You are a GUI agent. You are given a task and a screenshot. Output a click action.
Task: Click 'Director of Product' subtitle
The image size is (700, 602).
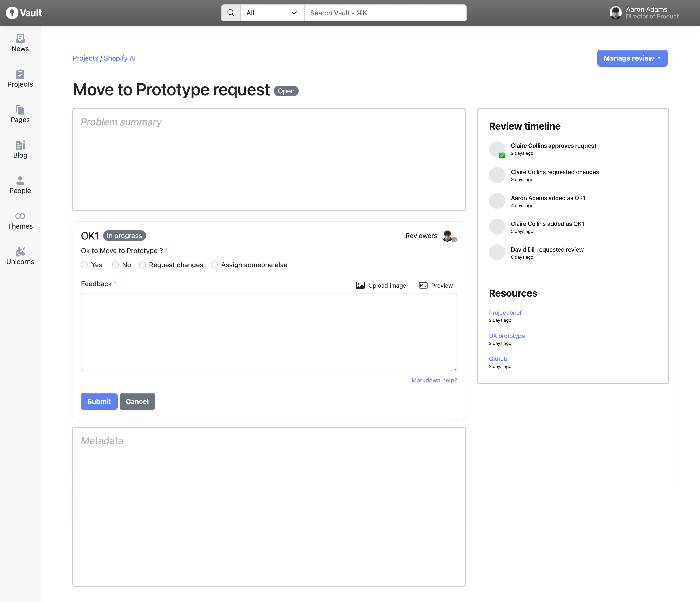[652, 17]
